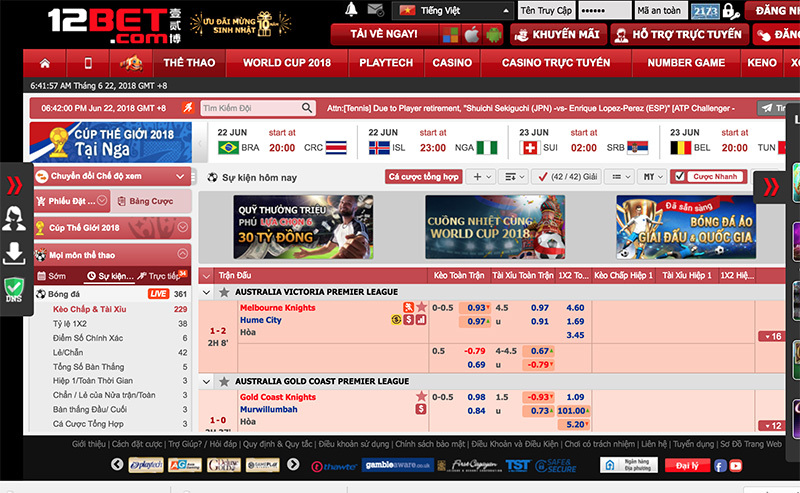Switch to the Sớm events tab
The image size is (800, 493).
click(57, 276)
